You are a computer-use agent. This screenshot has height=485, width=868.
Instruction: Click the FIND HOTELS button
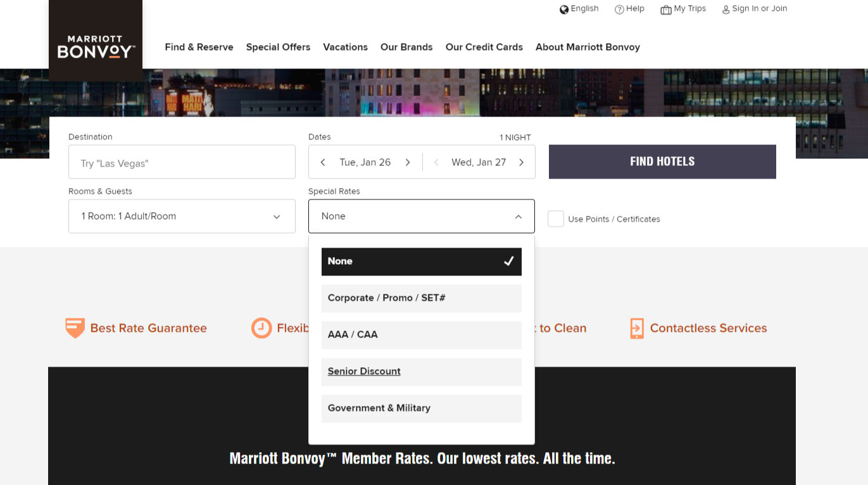pos(662,161)
